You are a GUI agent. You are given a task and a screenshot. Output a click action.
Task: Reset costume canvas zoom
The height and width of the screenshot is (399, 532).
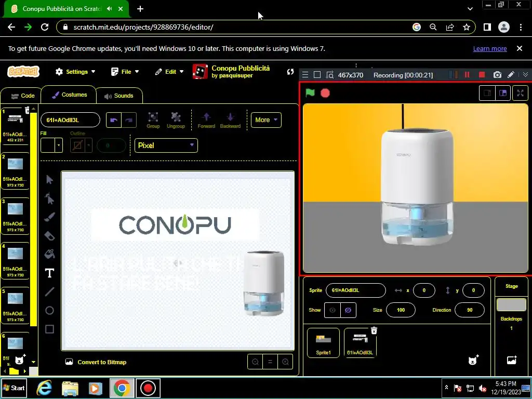click(x=270, y=362)
